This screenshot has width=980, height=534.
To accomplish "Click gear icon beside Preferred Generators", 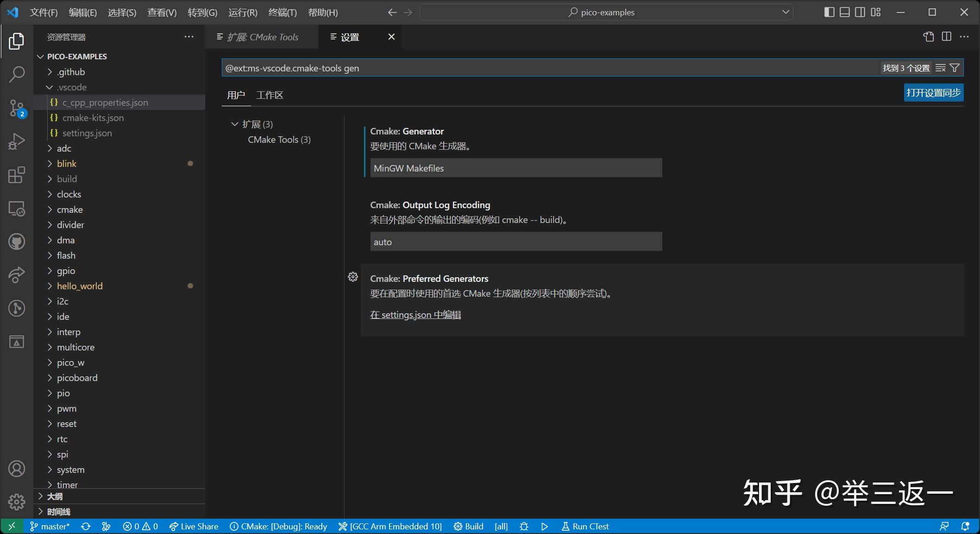I will click(x=353, y=277).
